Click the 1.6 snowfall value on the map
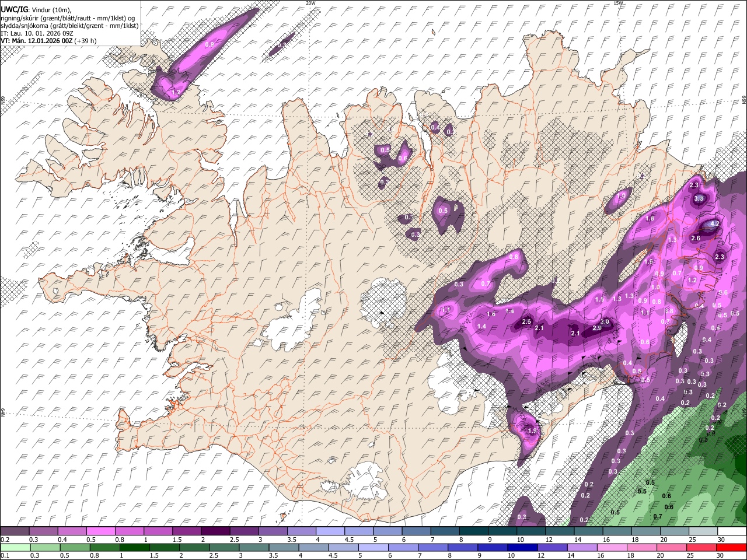Image resolution: width=747 pixels, height=560 pixels. point(491,314)
